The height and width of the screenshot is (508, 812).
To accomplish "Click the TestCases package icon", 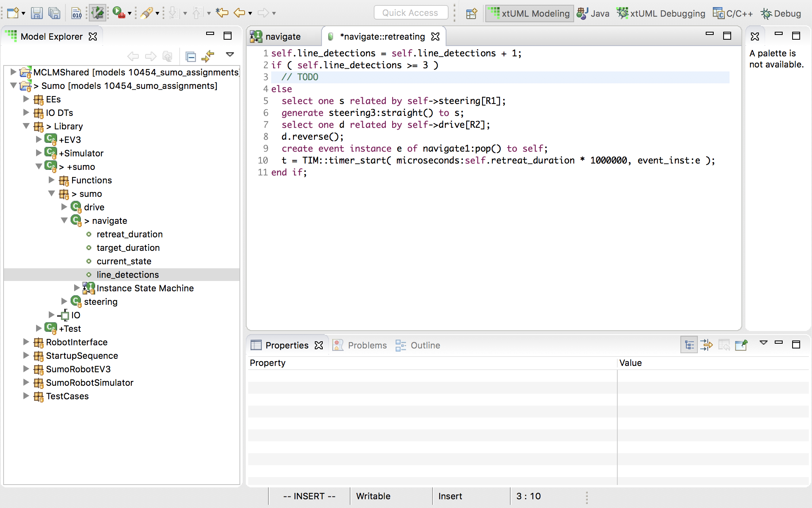I will coord(38,396).
